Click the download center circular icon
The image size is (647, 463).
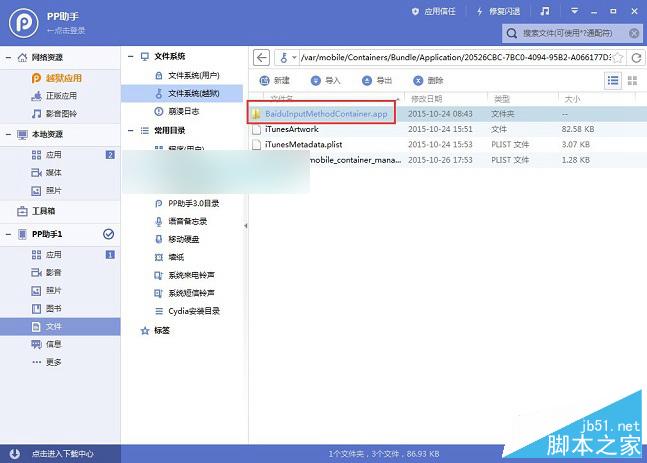(x=14, y=454)
